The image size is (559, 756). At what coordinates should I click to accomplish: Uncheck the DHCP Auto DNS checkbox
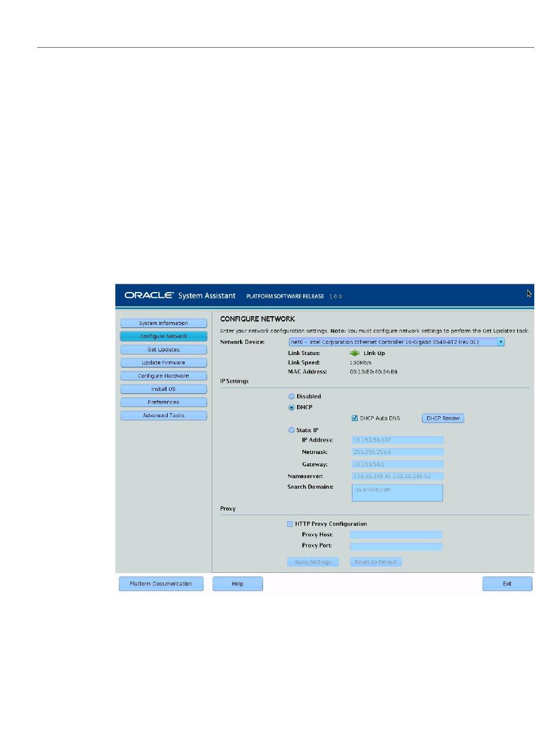tap(355, 418)
